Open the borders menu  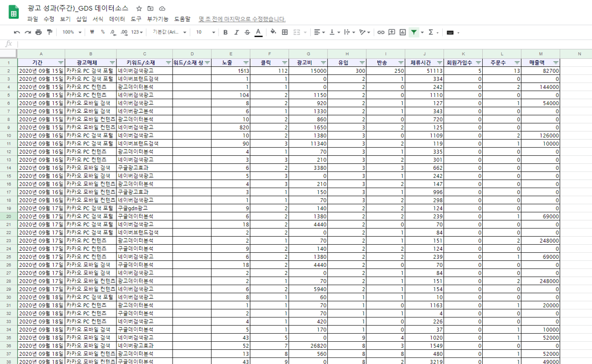(285, 32)
